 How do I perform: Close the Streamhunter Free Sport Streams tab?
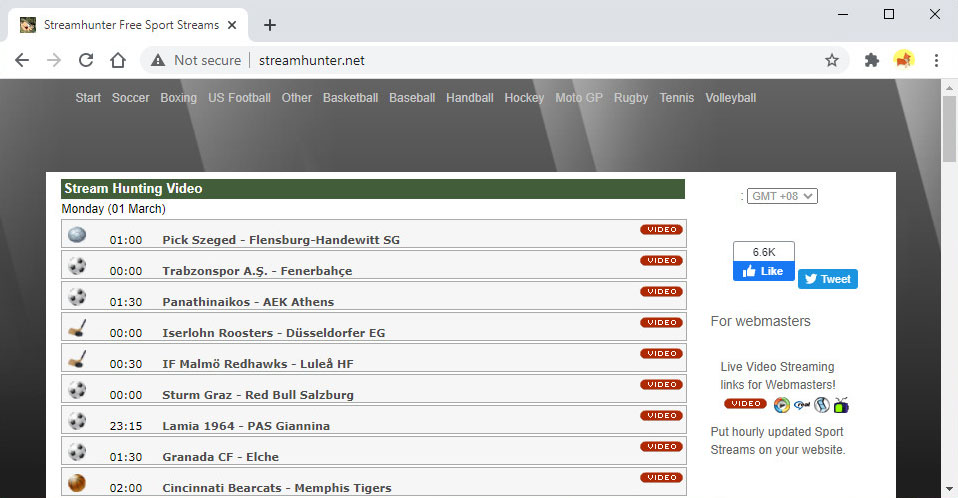pyautogui.click(x=232, y=25)
